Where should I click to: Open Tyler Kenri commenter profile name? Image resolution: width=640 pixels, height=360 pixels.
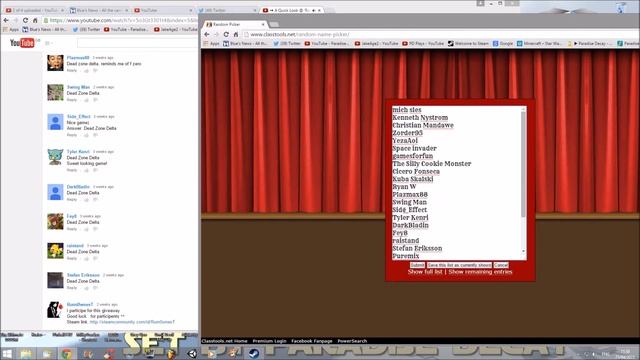(78, 151)
